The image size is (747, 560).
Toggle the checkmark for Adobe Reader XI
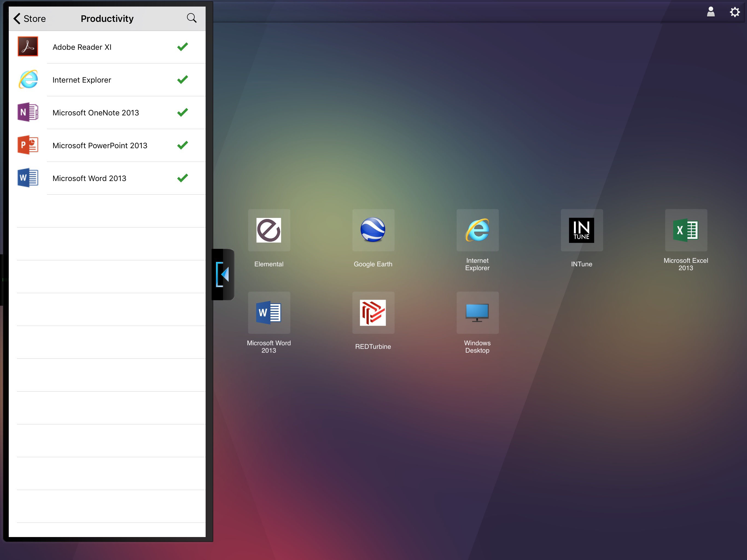click(182, 47)
